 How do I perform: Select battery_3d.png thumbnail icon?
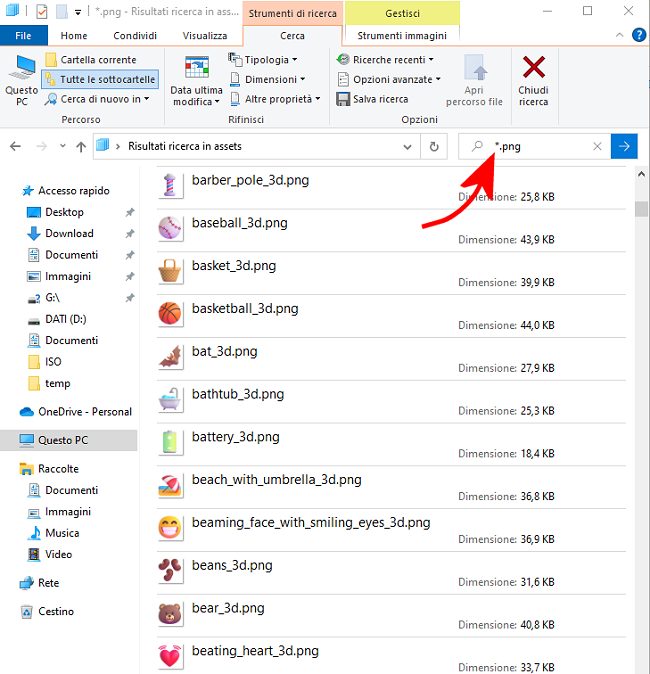coord(170,442)
